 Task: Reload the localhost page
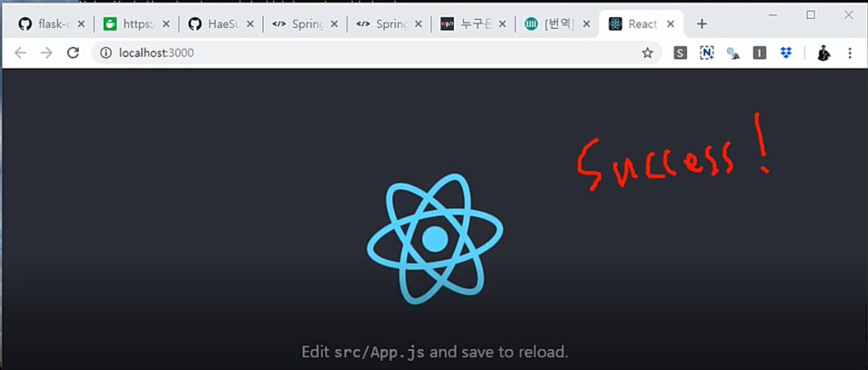[72, 53]
